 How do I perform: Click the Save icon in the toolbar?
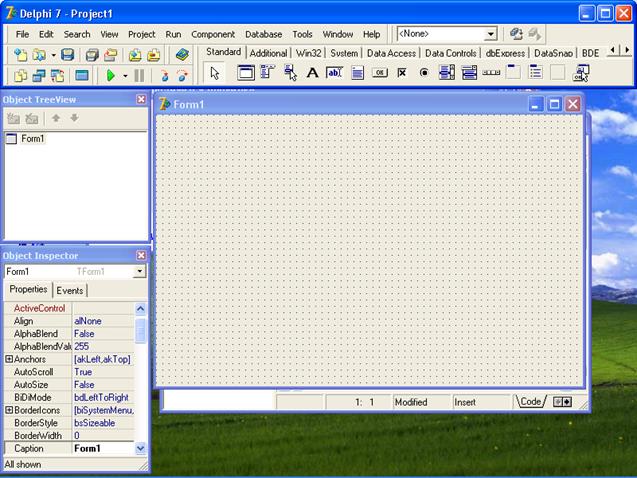tap(68, 55)
